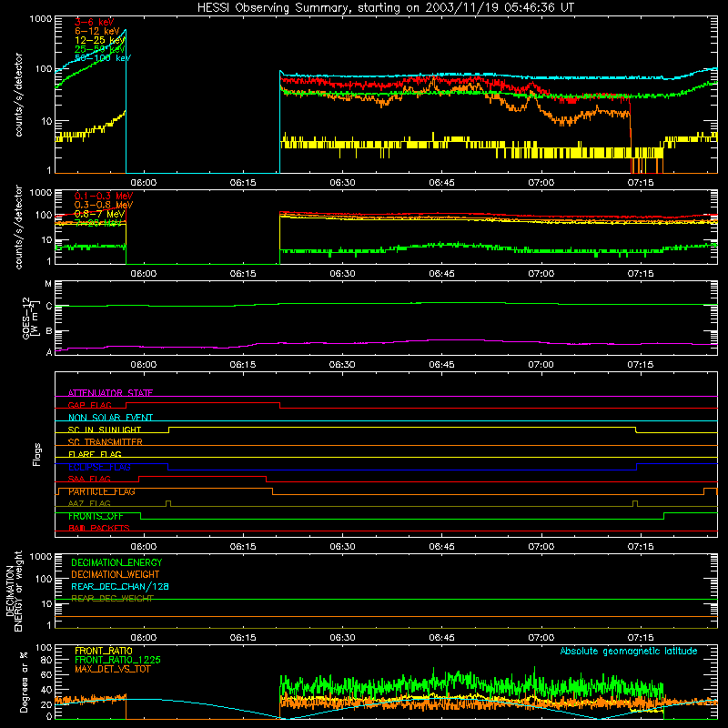This screenshot has width=728, height=728.
Task: Click the A tick on GOES axis
Action: tap(49, 352)
